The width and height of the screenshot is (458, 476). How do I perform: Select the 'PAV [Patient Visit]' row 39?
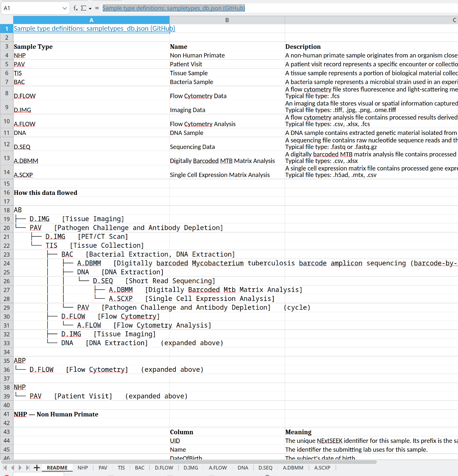[x=91, y=396]
